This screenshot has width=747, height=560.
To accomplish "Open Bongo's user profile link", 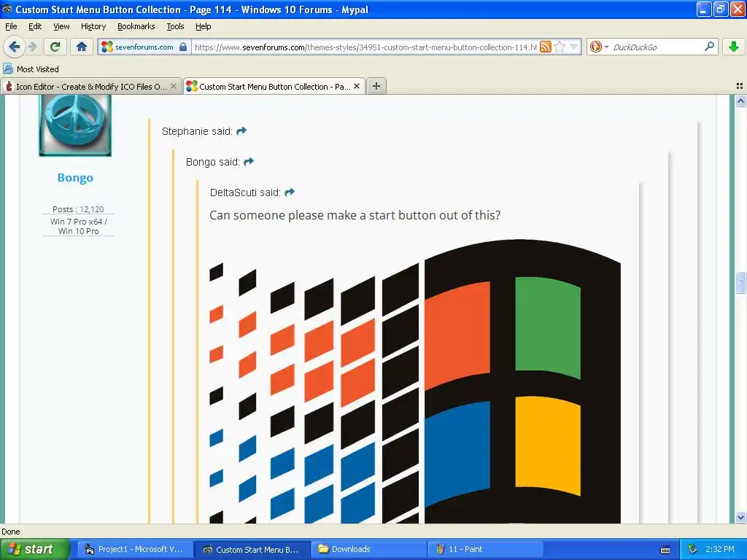I will (x=75, y=178).
